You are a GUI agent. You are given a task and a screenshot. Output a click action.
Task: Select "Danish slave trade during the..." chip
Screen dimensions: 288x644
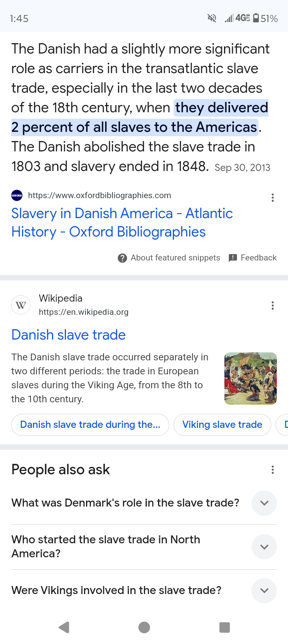click(90, 425)
